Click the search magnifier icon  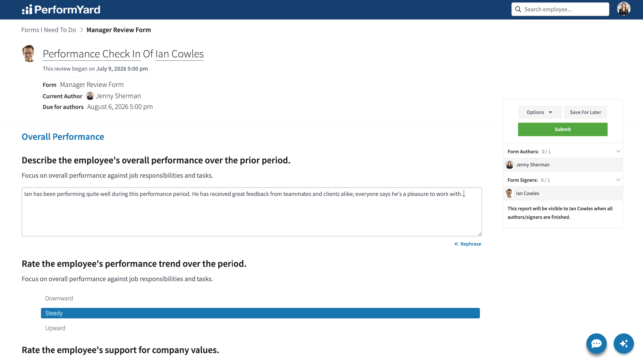click(518, 9)
